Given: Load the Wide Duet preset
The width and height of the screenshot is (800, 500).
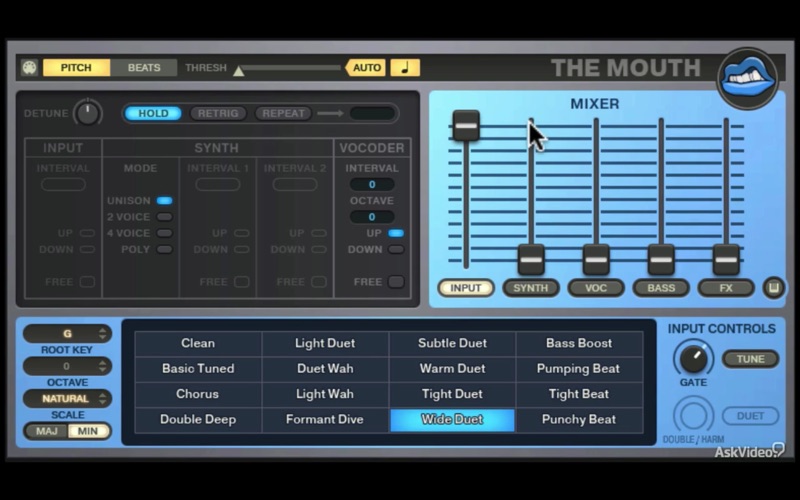Looking at the screenshot, I should coord(452,419).
